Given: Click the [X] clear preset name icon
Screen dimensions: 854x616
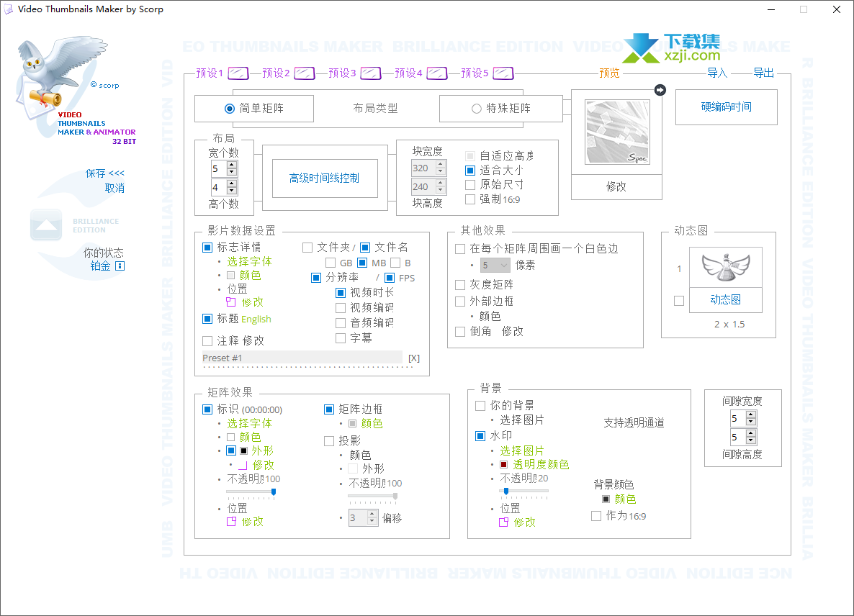Looking at the screenshot, I should point(414,358).
